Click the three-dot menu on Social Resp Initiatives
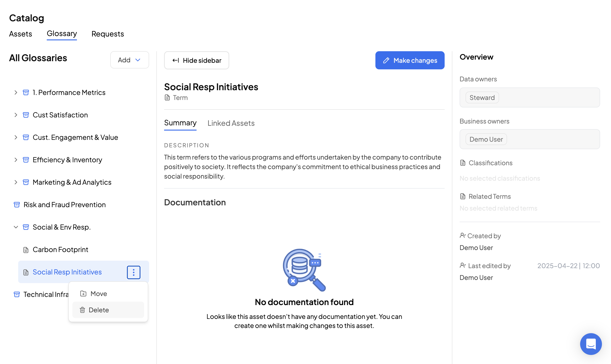This screenshot has height=364, width=611. [x=134, y=272]
